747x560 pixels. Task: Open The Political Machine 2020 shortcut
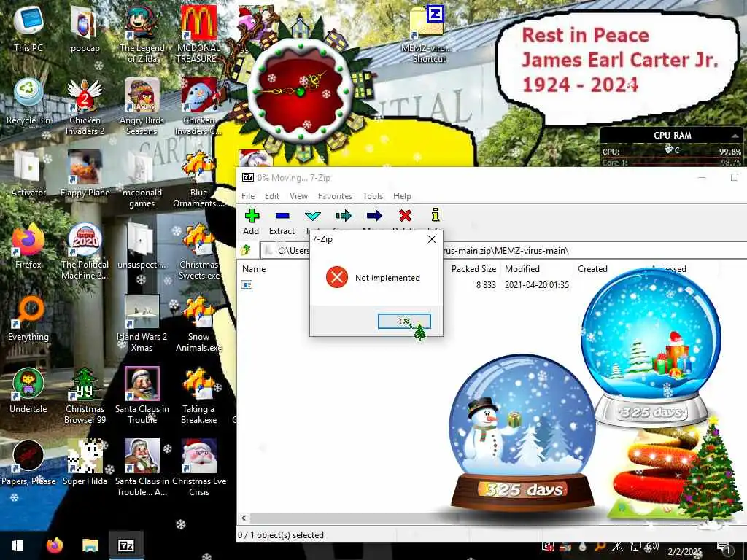click(x=85, y=252)
